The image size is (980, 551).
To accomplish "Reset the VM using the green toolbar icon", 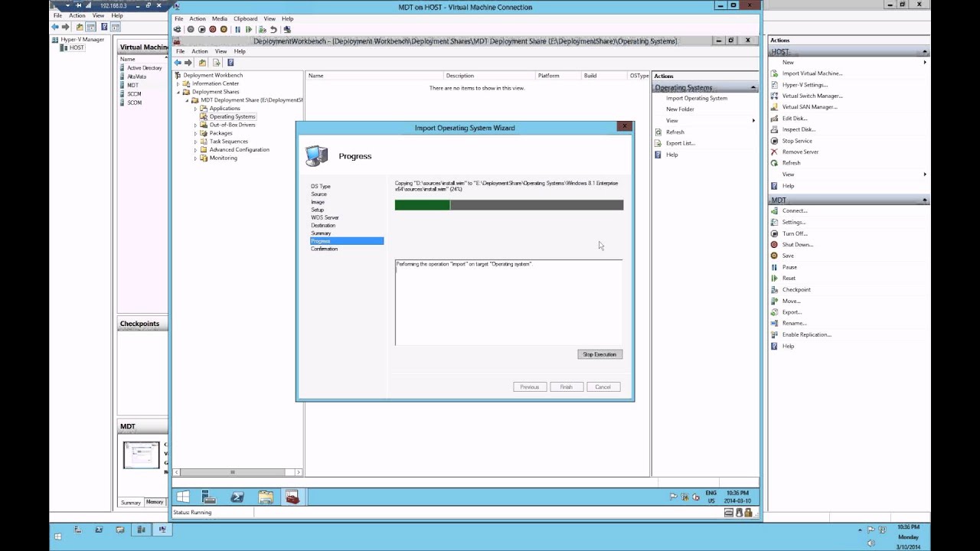I will tap(249, 29).
